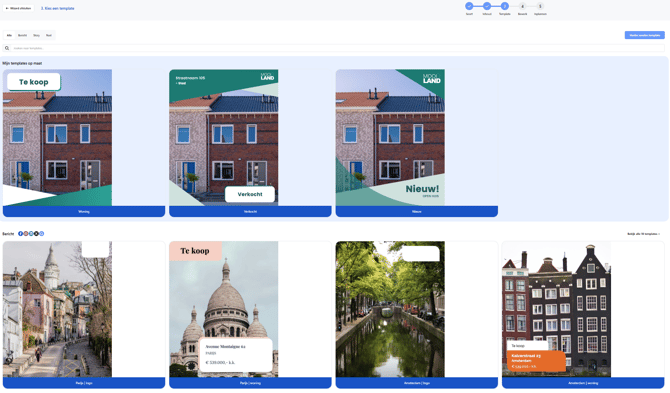Click the X (Twitter) icon beside Bericht
This screenshot has width=670, height=393.
[36, 234]
